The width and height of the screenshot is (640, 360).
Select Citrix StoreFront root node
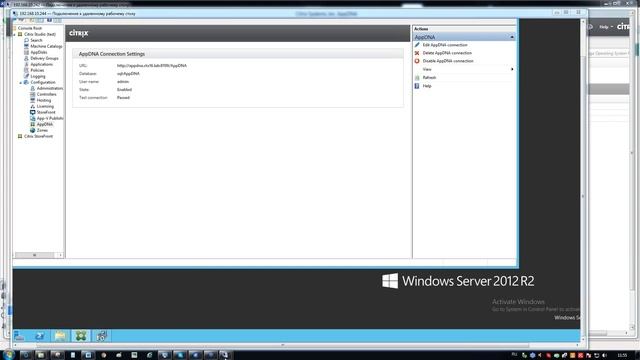click(38, 136)
